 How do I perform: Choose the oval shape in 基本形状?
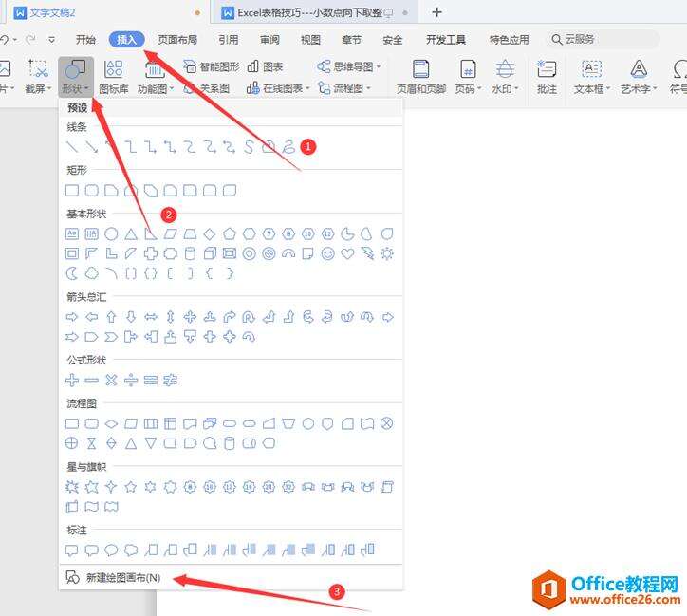point(111,233)
